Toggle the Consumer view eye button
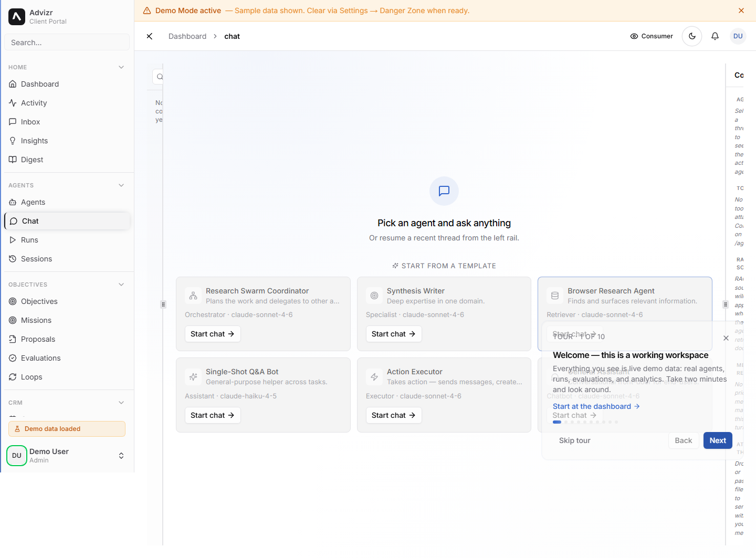Screen dimensions: 756x558 click(652, 36)
